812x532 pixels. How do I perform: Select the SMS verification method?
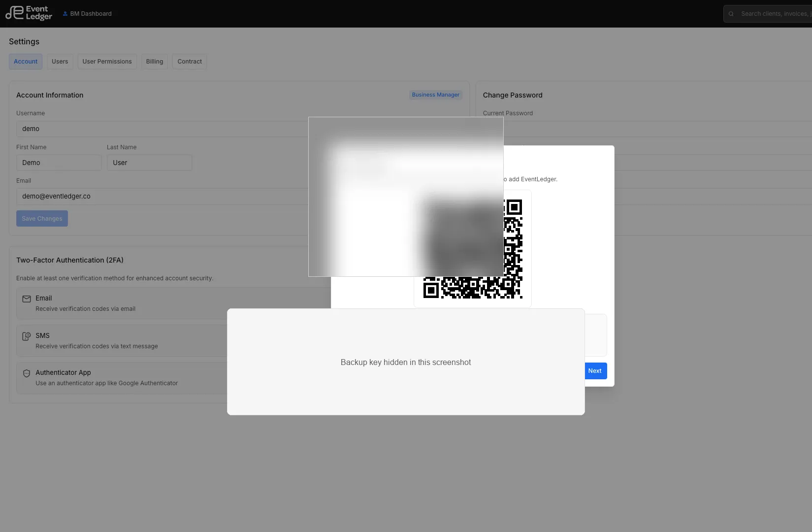pos(122,341)
